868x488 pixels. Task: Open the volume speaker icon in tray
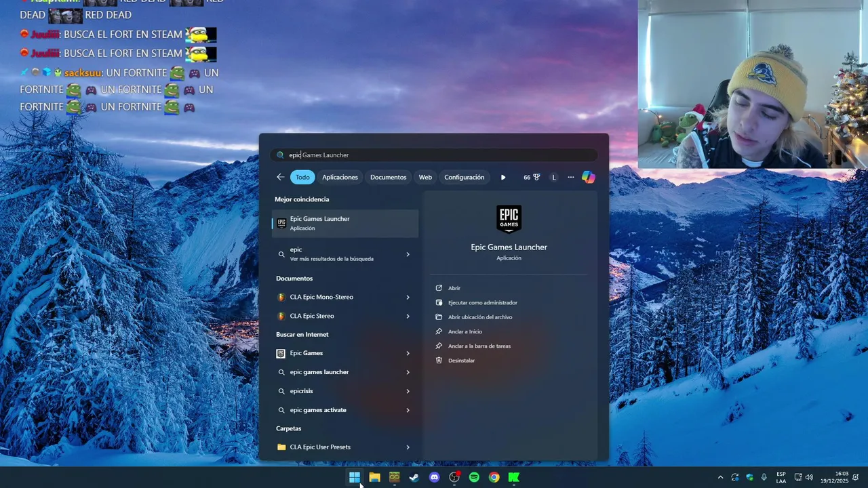pyautogui.click(x=809, y=477)
